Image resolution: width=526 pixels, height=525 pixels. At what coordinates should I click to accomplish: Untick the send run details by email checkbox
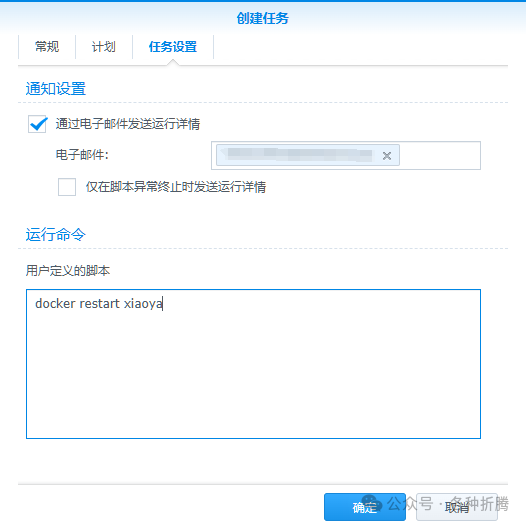(37, 124)
